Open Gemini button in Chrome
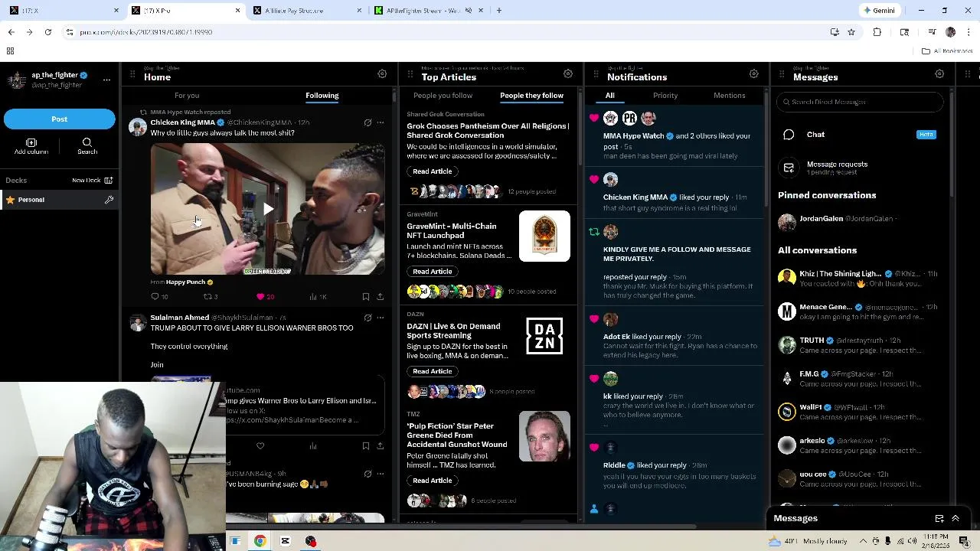Screen dimensions: 980x551 880,11
